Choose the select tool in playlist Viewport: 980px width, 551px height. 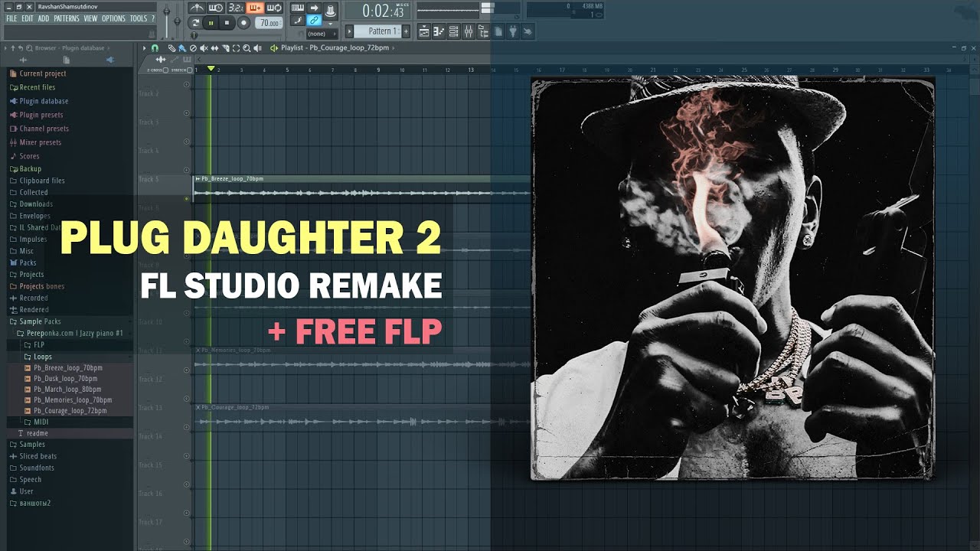pyautogui.click(x=236, y=47)
